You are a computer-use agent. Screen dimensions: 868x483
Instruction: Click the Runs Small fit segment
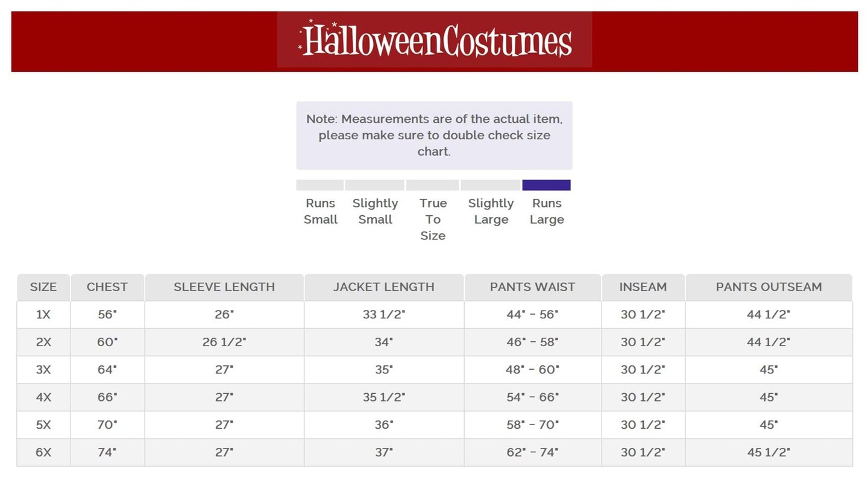click(320, 185)
